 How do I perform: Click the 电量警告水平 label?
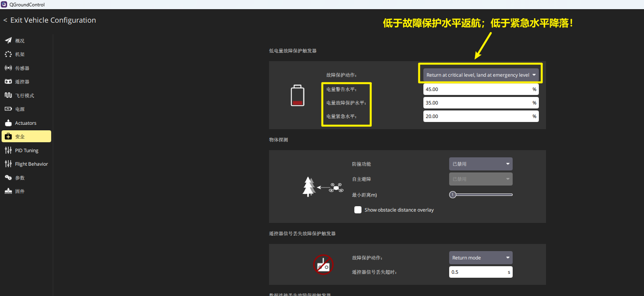pyautogui.click(x=342, y=89)
